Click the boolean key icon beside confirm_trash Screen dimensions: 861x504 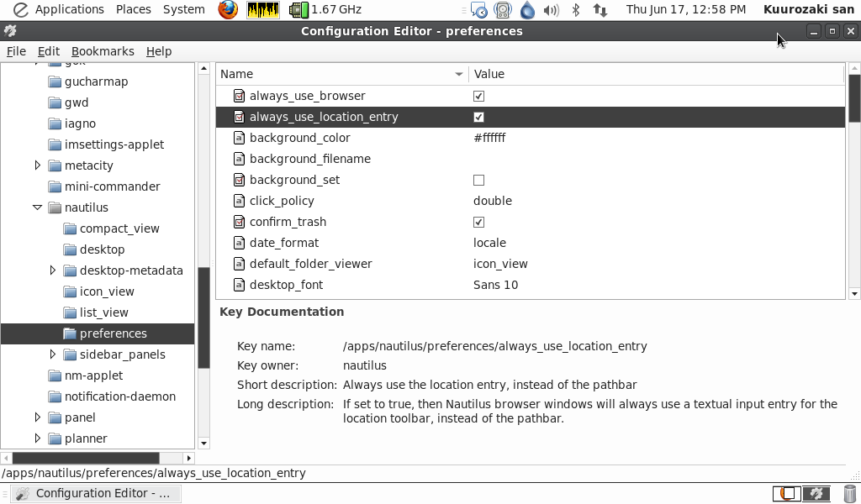238,222
